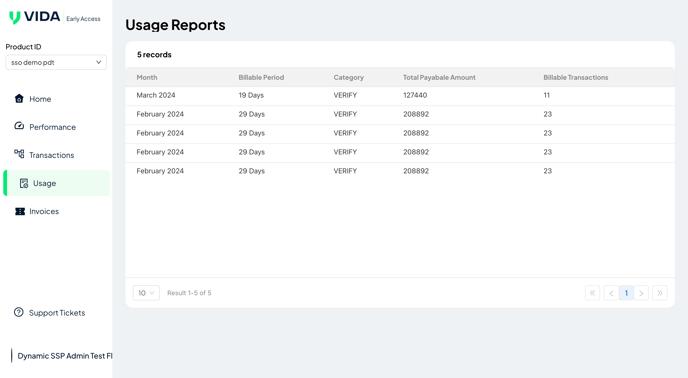Click the Product ID label
The width and height of the screenshot is (688, 378).
[x=23, y=47]
